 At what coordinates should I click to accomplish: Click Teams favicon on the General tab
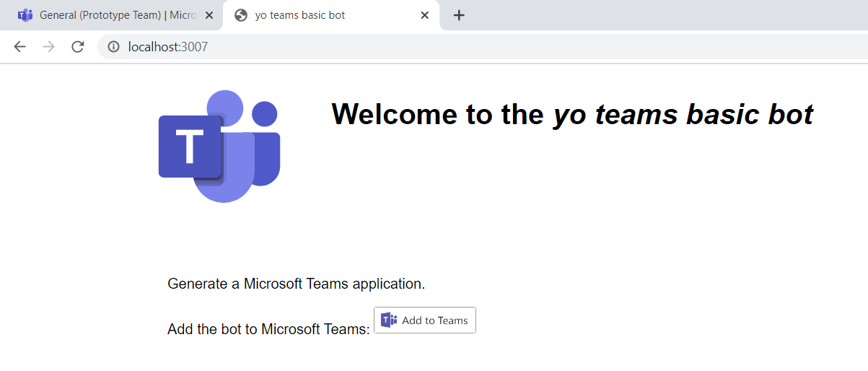[25, 15]
